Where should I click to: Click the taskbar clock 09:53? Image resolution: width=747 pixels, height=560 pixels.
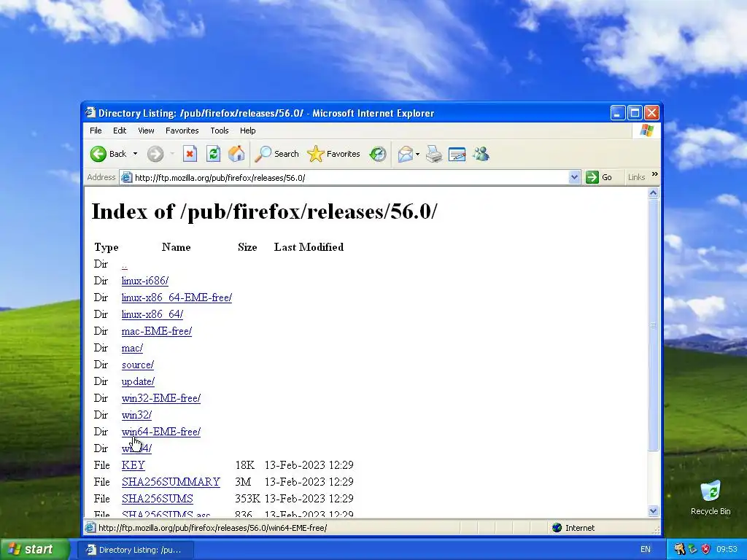pyautogui.click(x=727, y=549)
